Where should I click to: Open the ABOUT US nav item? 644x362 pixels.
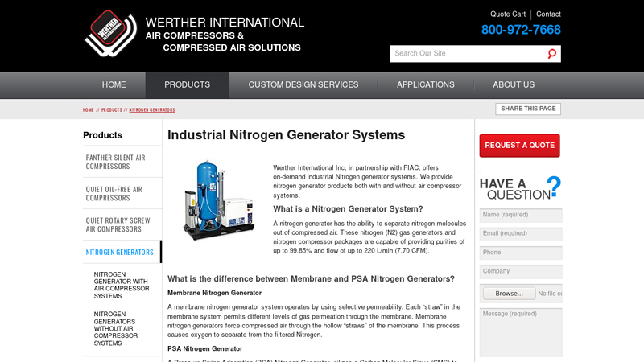pyautogui.click(x=514, y=84)
